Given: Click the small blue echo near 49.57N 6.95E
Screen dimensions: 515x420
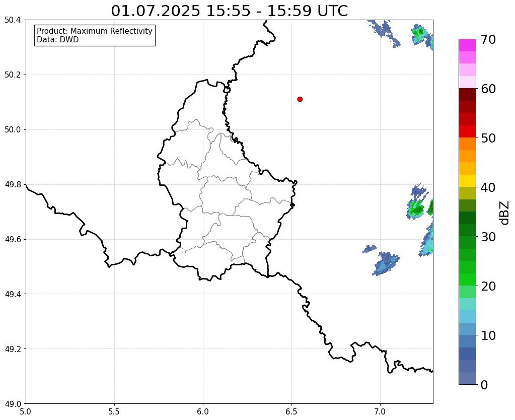Looking at the screenshot, I should pos(370,248).
